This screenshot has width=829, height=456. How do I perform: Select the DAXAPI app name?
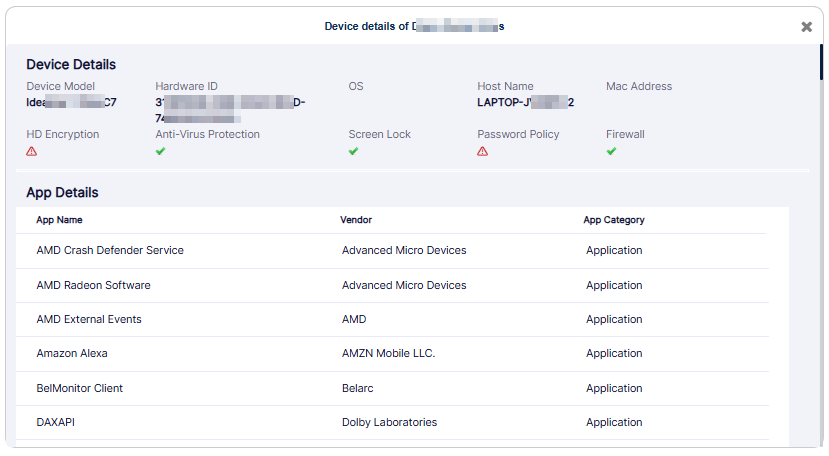(x=56, y=422)
